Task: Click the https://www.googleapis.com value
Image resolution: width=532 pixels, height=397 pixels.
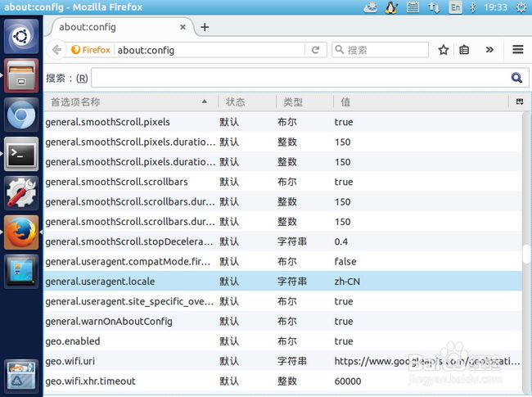Action: (x=427, y=361)
